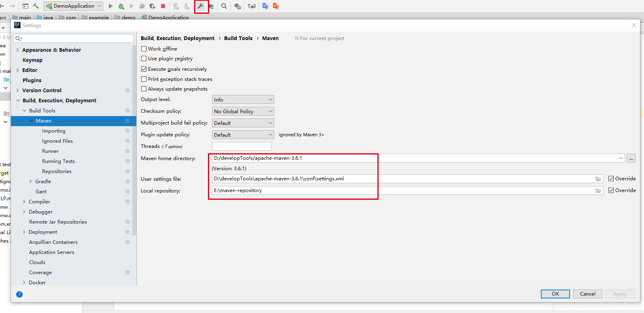Click 'example' breadcrumb in navigation bar
644x313 pixels.
coord(99,17)
